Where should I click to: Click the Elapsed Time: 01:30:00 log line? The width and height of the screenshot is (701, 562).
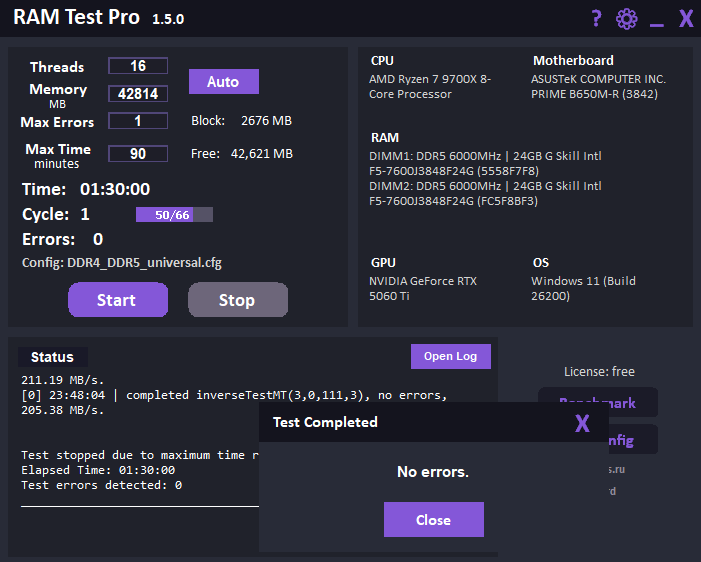pos(98,470)
